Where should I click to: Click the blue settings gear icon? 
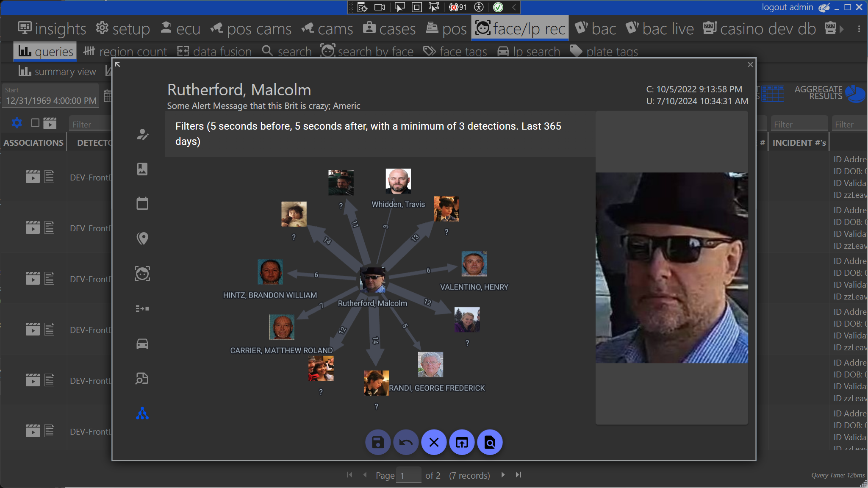tap(17, 123)
